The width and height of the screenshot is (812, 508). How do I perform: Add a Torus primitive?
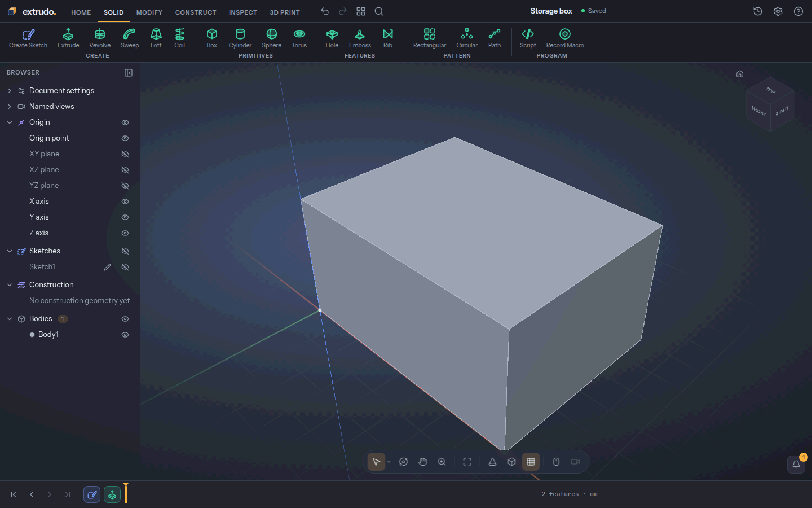point(299,38)
